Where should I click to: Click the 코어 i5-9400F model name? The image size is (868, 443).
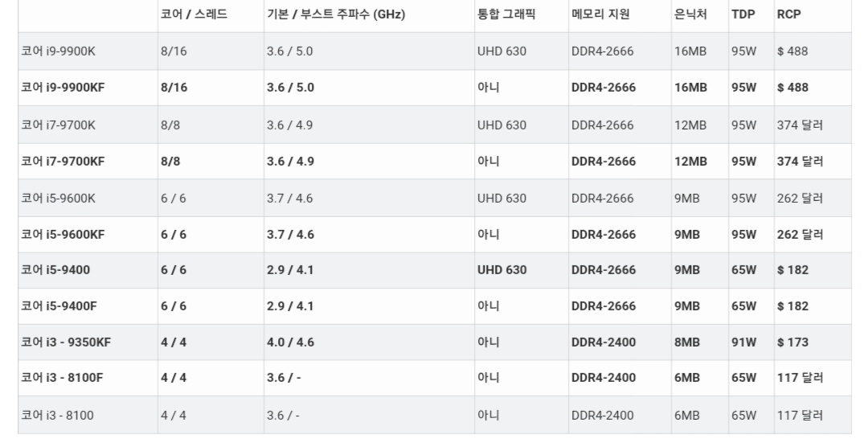click(59, 306)
